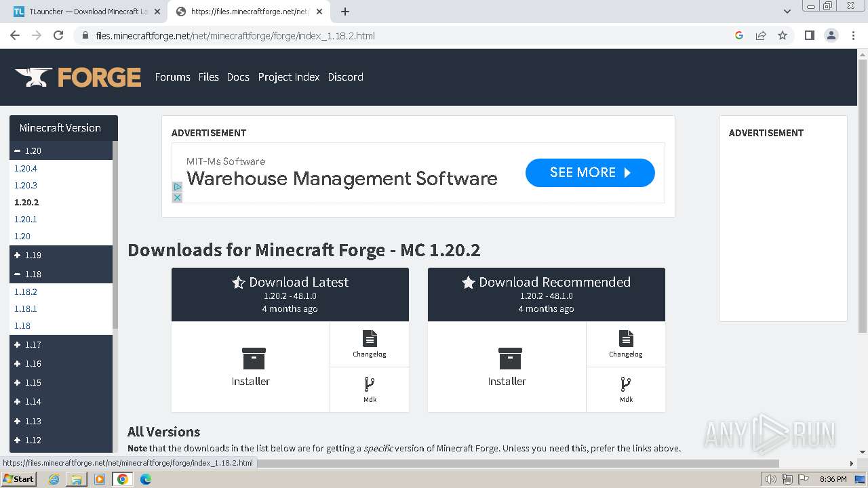
Task: Open the Project Index nav link
Action: coord(288,77)
